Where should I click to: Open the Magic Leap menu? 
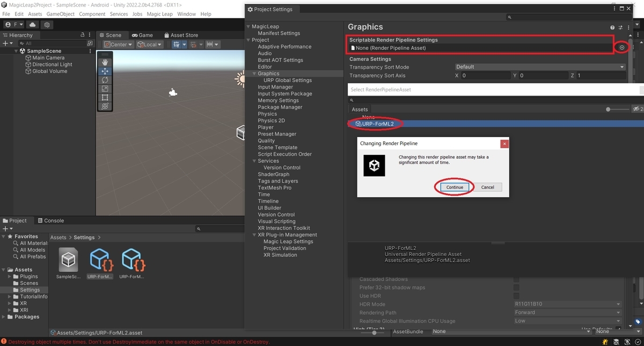pyautogui.click(x=159, y=13)
